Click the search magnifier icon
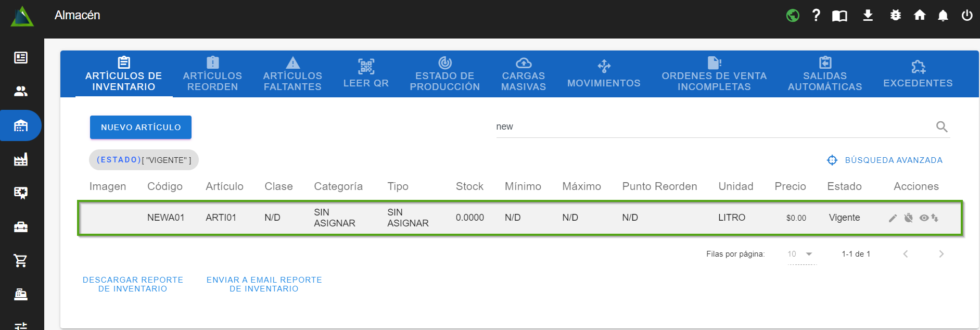Image resolution: width=980 pixels, height=330 pixels. (941, 126)
